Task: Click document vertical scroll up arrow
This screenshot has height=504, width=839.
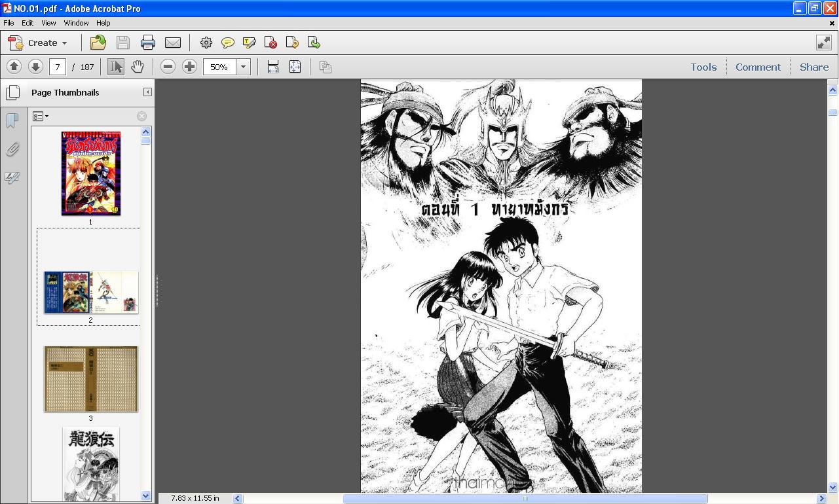Action: pos(833,90)
